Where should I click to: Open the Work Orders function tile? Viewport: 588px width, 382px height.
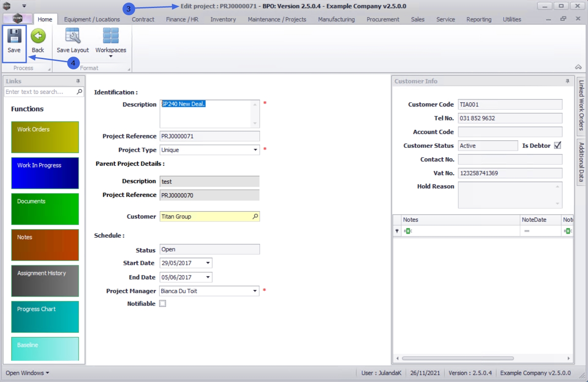click(x=45, y=137)
